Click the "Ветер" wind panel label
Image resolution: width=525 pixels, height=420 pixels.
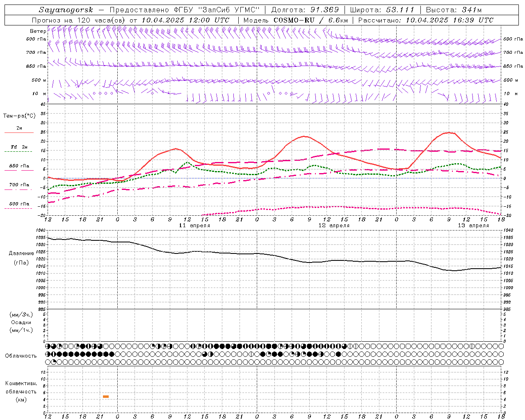point(38,31)
